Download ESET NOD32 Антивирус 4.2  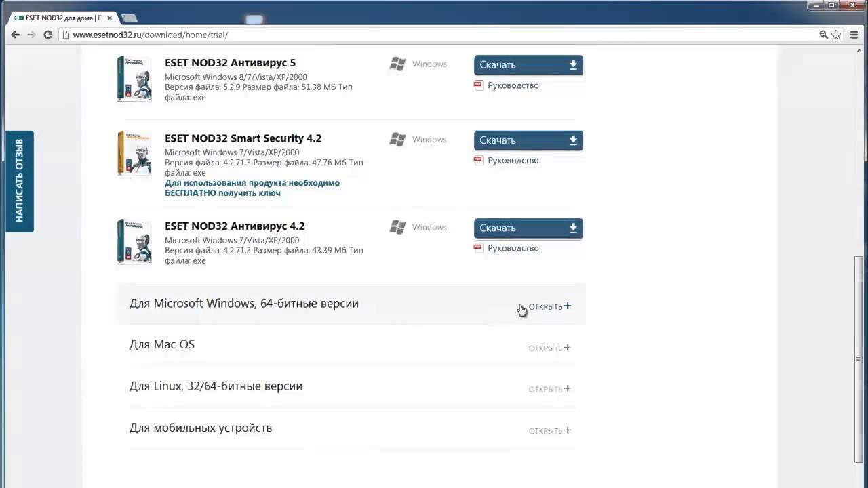click(528, 228)
